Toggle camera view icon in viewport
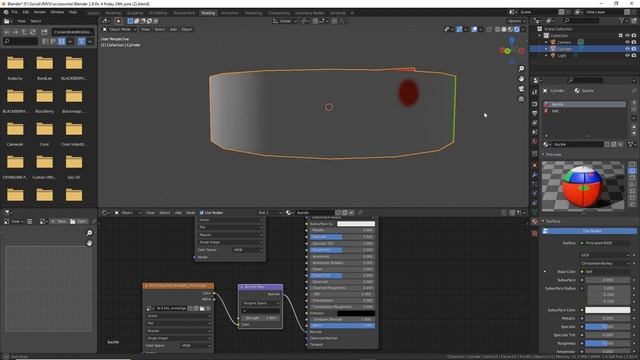This screenshot has height=360, width=640. (x=521, y=89)
